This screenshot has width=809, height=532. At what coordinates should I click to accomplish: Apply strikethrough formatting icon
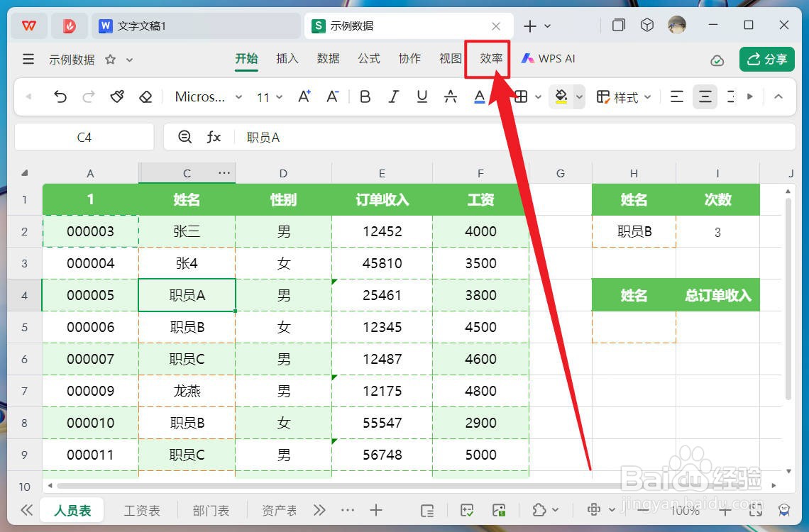click(451, 96)
